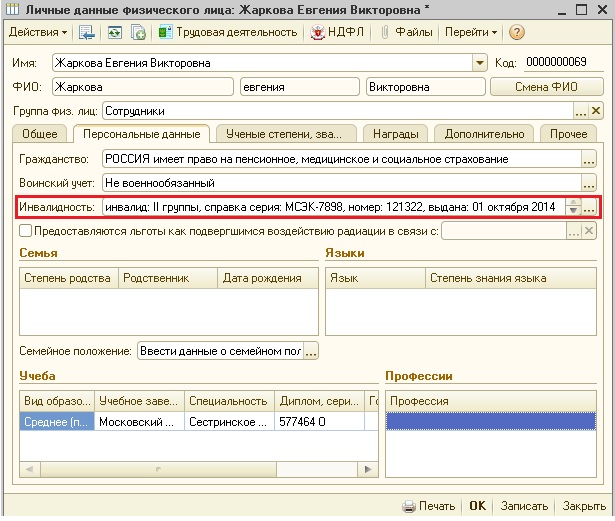Click the Степень знания языка column header

[511, 278]
